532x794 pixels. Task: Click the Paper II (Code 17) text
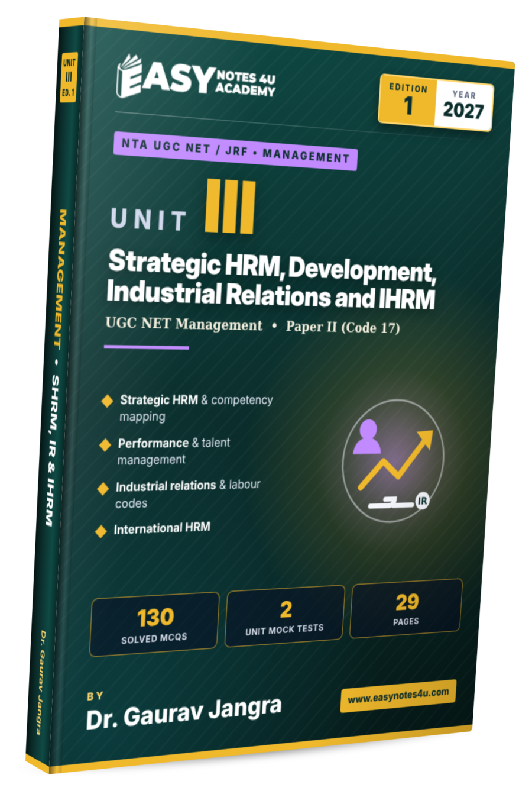(343, 327)
